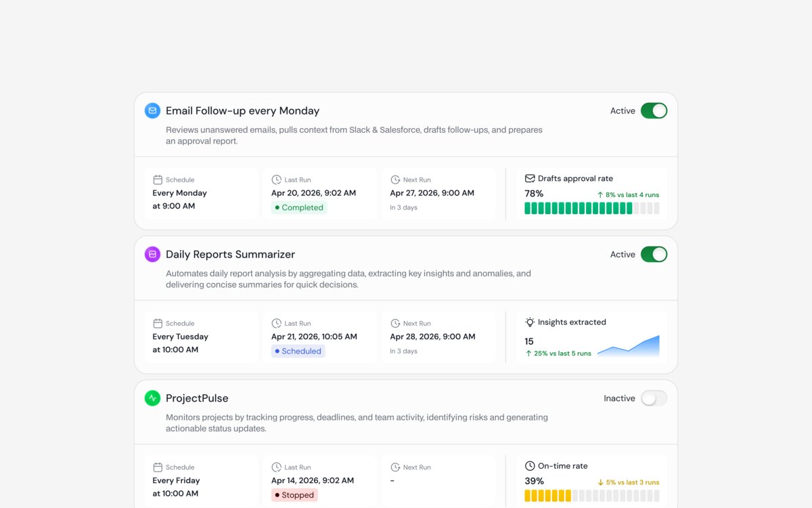Viewport: 812px width, 508px height.
Task: Click the Last Run clock icon above Apr 21
Action: pos(276,323)
